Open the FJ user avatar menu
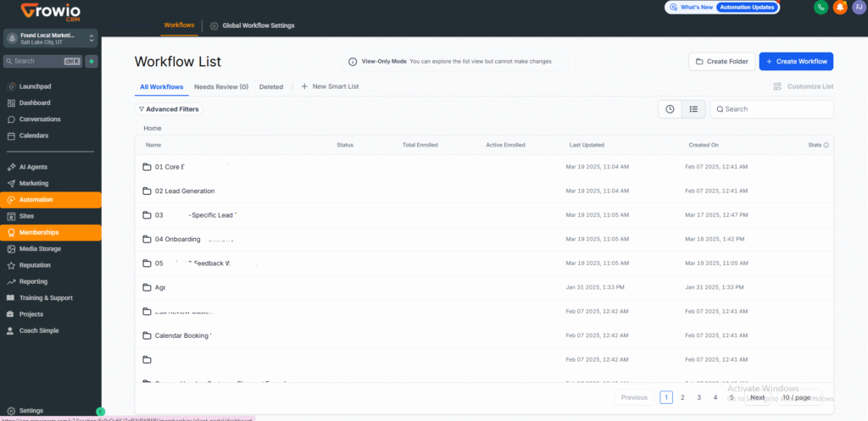The image size is (868, 421). pyautogui.click(x=859, y=7)
